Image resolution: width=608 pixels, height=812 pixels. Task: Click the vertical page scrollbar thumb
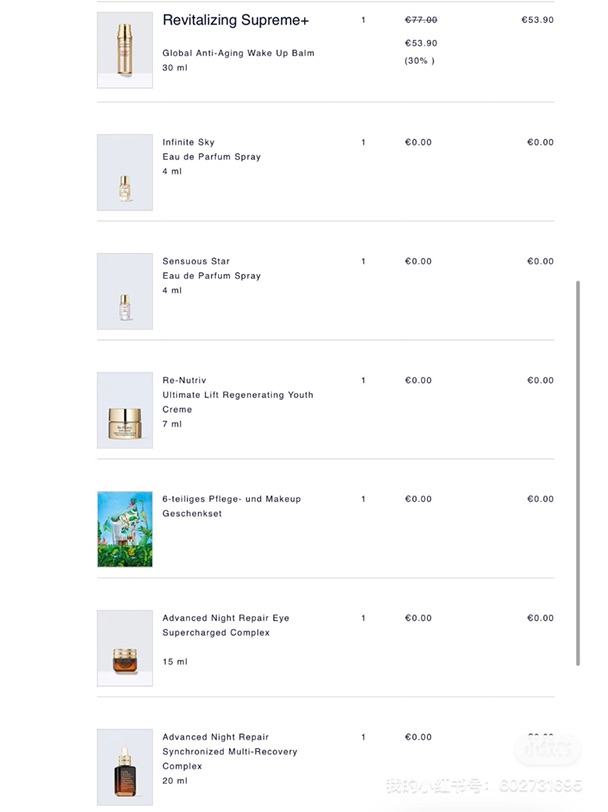coord(578,473)
